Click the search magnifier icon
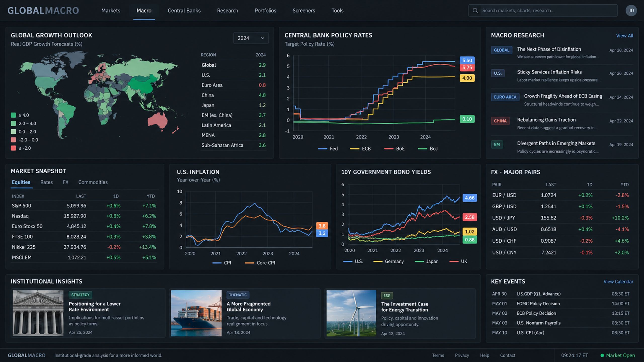The image size is (644, 362). click(475, 11)
